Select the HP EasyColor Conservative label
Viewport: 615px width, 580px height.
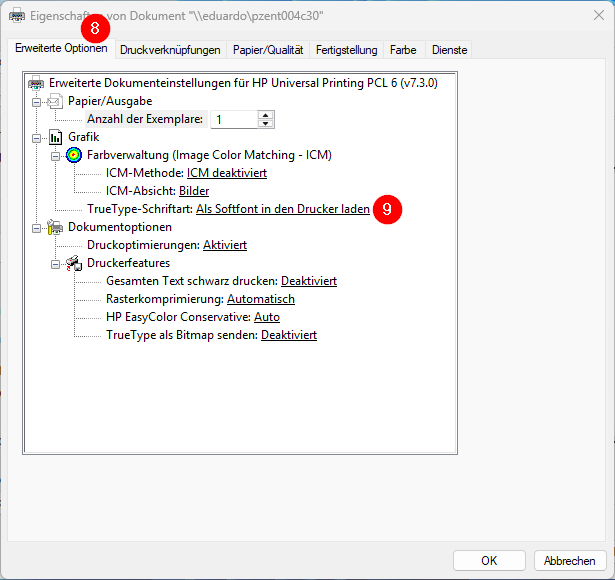pos(178,317)
